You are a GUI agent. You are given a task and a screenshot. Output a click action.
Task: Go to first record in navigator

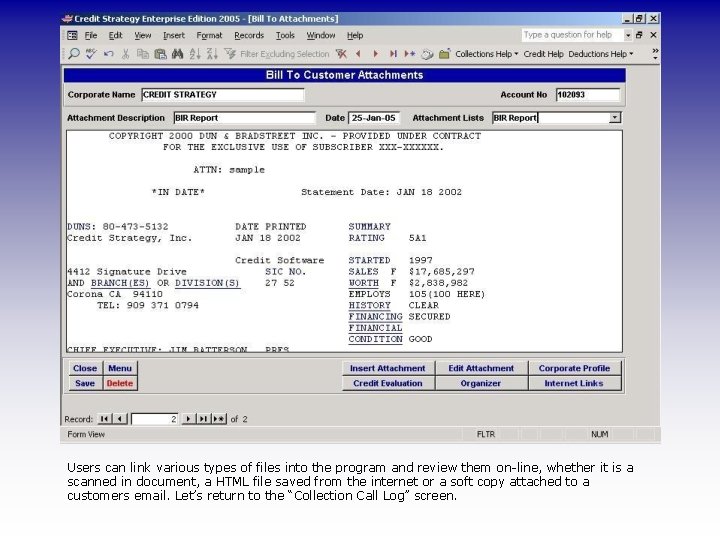pos(104,419)
